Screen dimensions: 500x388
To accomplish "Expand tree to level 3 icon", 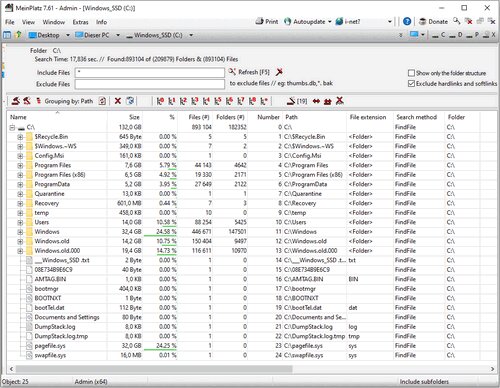I will tap(195, 101).
